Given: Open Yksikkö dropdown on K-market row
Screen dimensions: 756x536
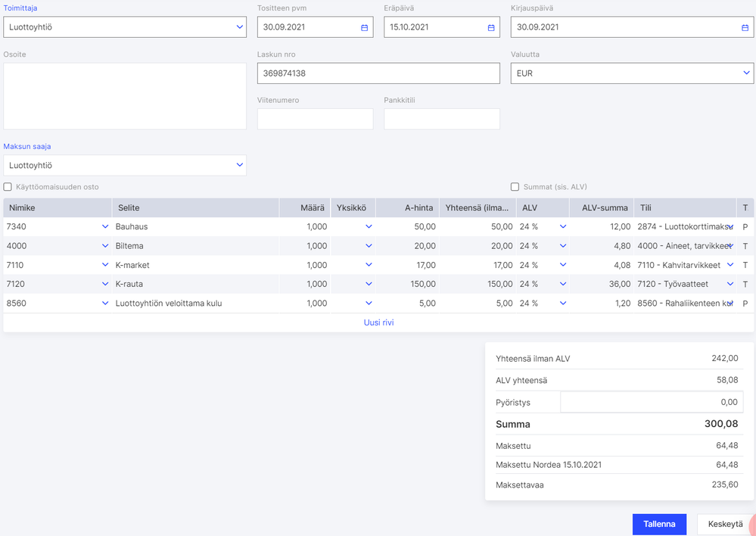Looking at the screenshot, I should [x=369, y=265].
